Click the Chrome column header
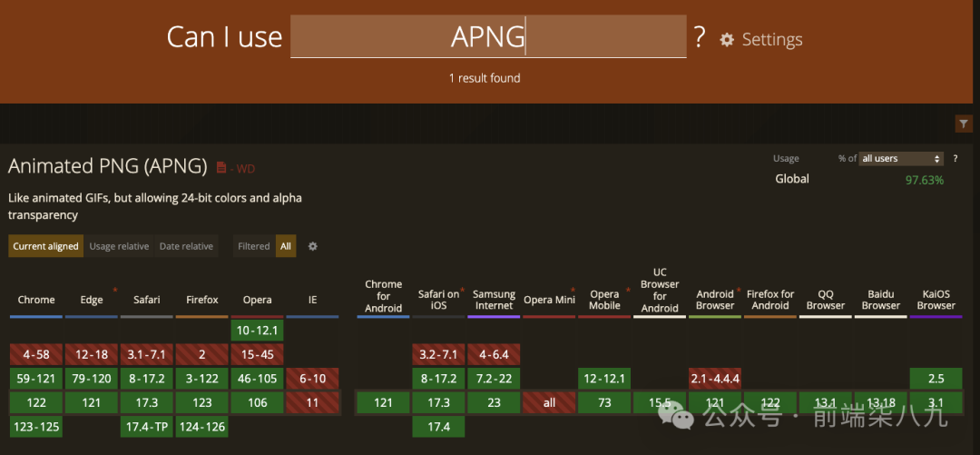This screenshot has height=455, width=980. click(36, 300)
